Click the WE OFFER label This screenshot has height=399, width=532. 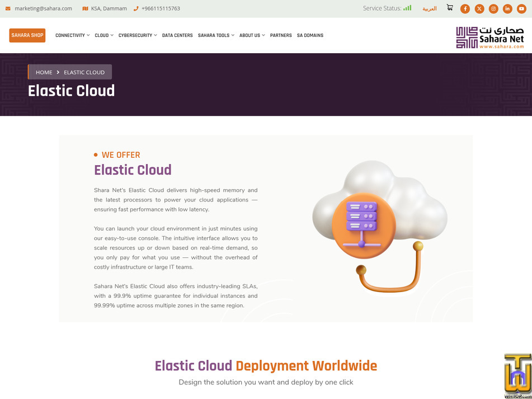pyautogui.click(x=121, y=154)
